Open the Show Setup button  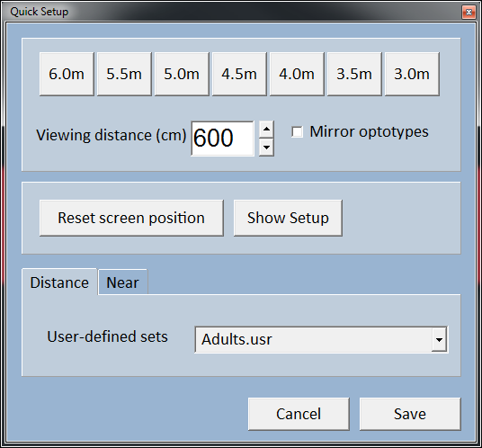coord(288,218)
